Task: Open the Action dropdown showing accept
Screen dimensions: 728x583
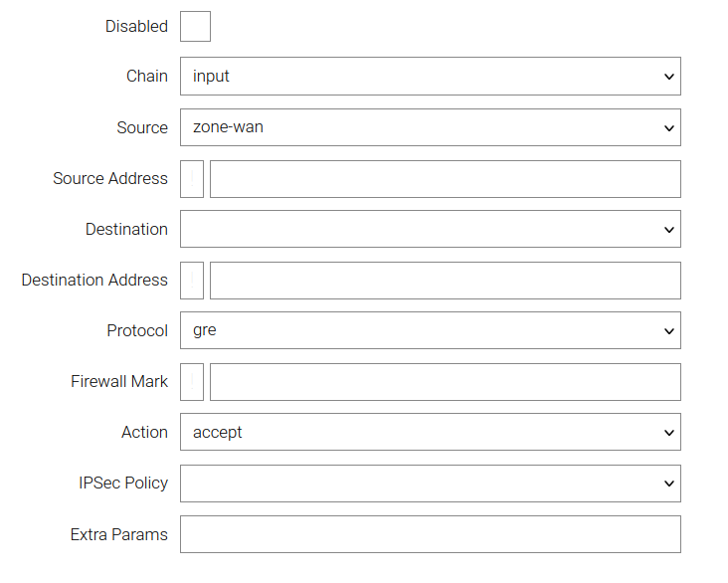Action: coord(430,433)
